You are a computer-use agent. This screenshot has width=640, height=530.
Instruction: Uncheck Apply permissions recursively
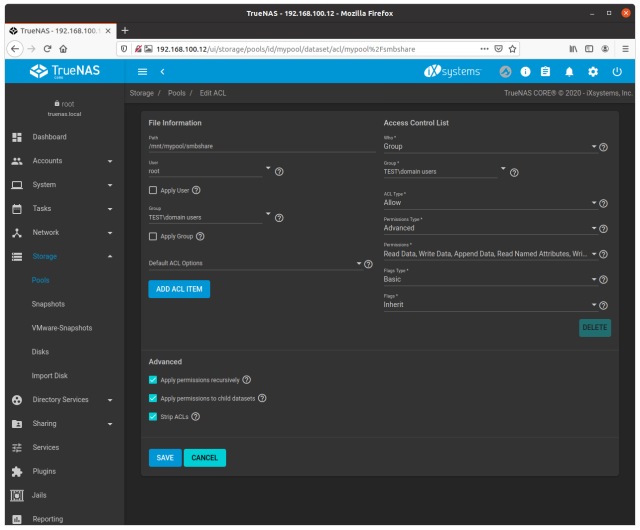[x=153, y=380]
